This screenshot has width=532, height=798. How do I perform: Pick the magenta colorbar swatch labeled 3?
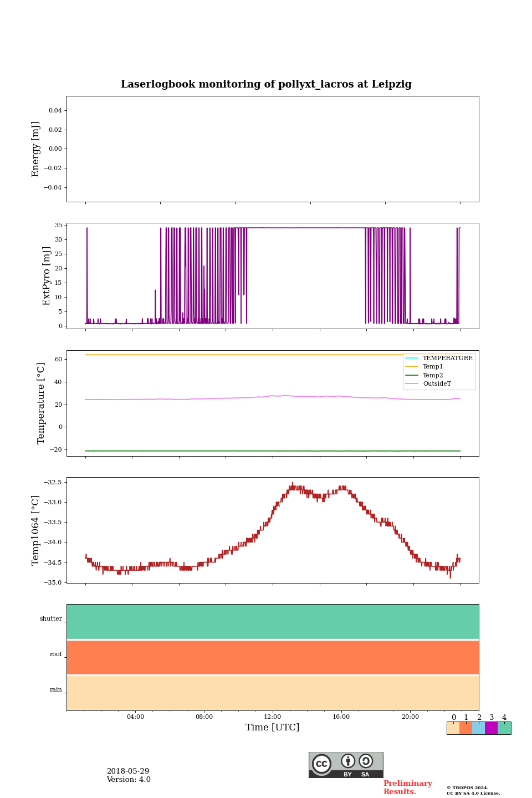[492, 728]
